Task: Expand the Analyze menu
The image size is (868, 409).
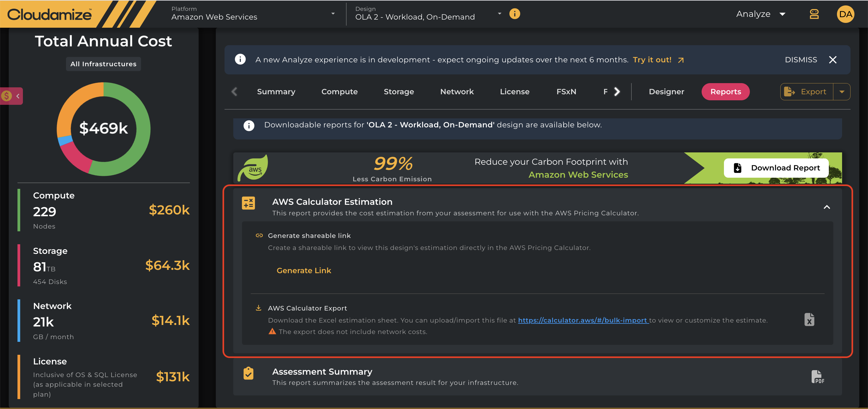Action: pyautogui.click(x=760, y=14)
